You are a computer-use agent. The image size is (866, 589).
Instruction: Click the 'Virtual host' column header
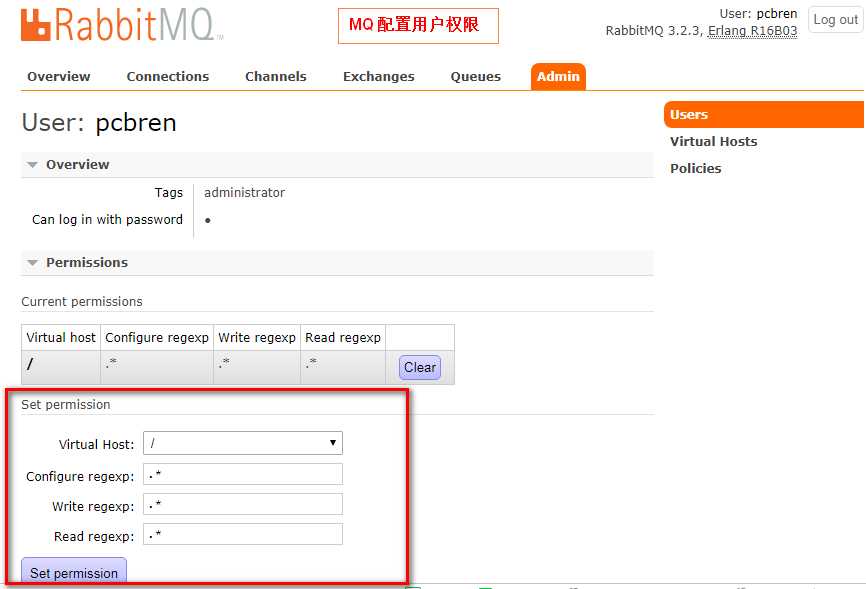61,338
